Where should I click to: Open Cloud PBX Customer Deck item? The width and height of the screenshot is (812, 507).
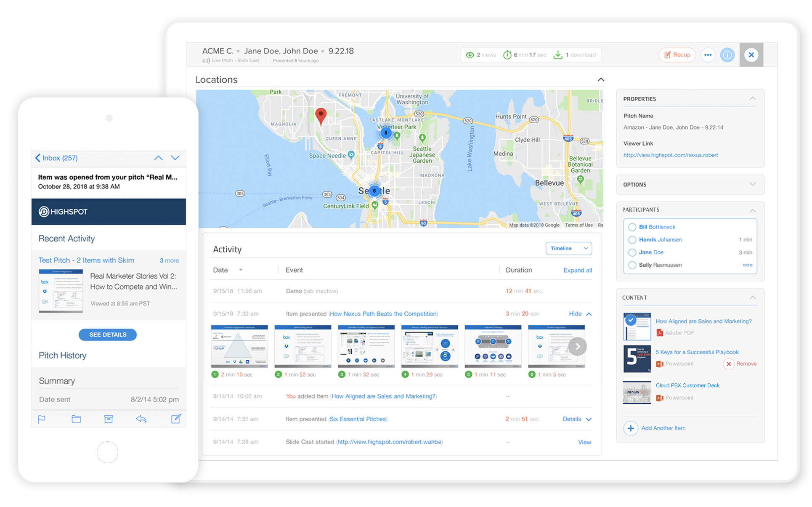687,385
